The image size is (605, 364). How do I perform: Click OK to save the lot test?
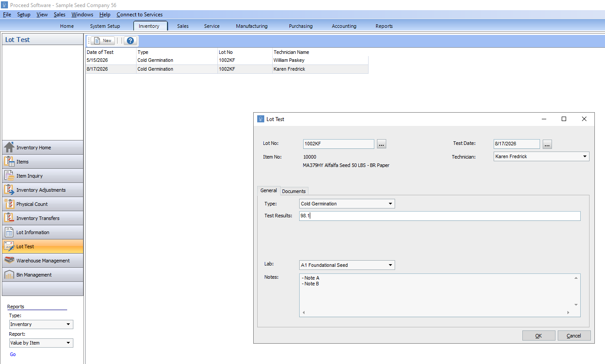click(x=539, y=336)
